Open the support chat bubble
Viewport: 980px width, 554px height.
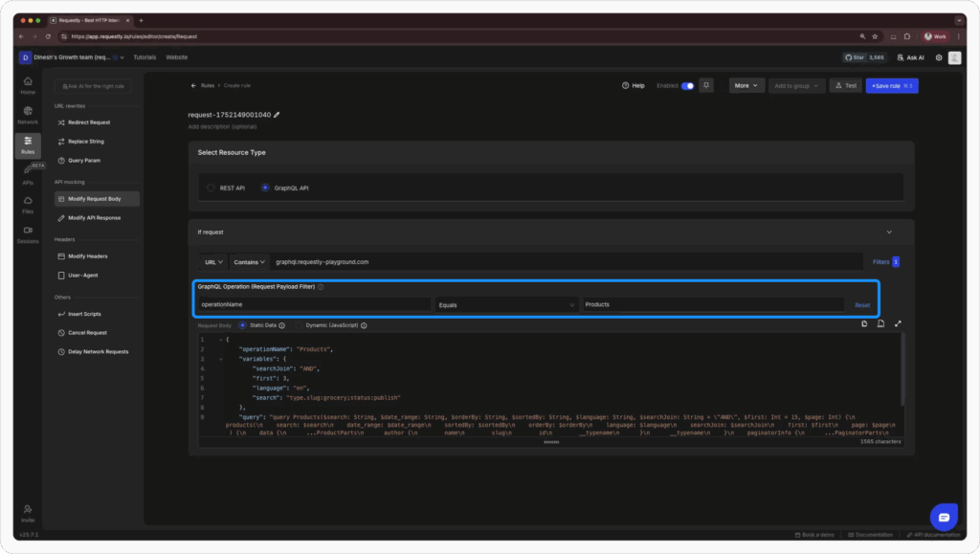click(x=944, y=517)
